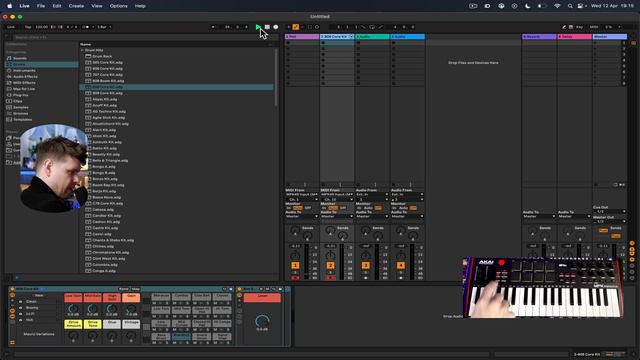This screenshot has height=360, width=640.
Task: Toggle track 2 activator button
Action: pyautogui.click(x=330, y=265)
